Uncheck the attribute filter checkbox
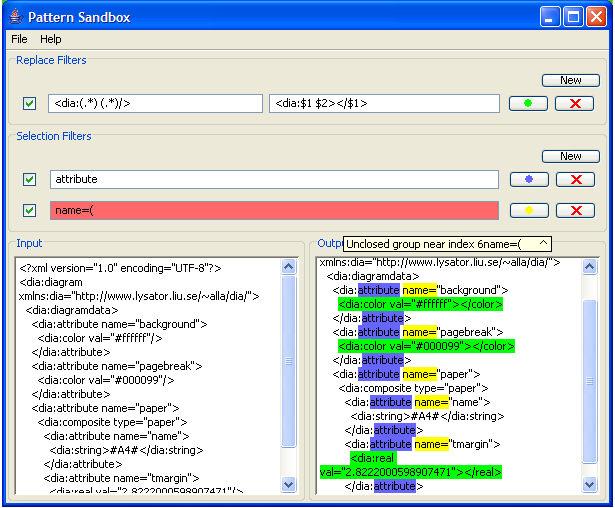Viewport: 615px width, 508px height. point(30,179)
